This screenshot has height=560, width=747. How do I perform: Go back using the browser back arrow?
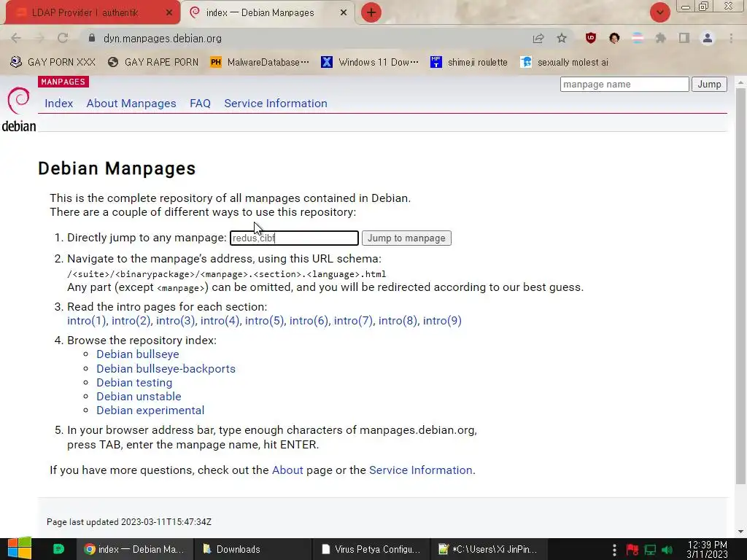16,38
